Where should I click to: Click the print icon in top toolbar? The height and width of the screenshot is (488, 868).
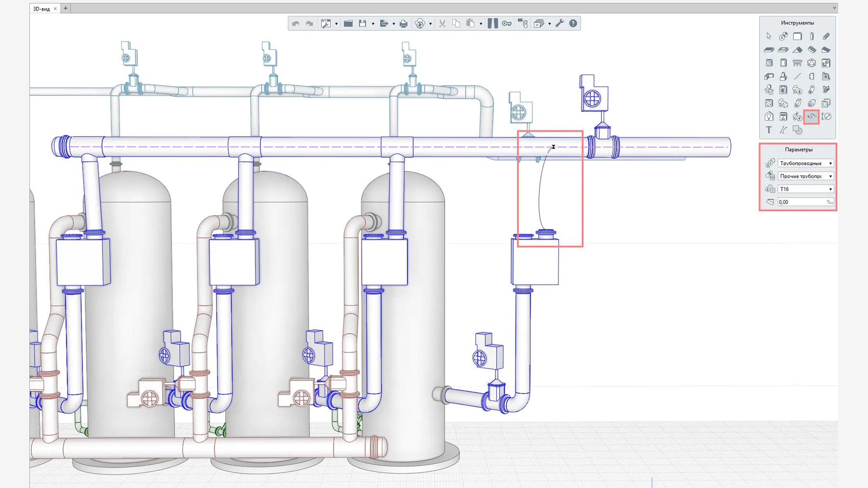coord(403,24)
